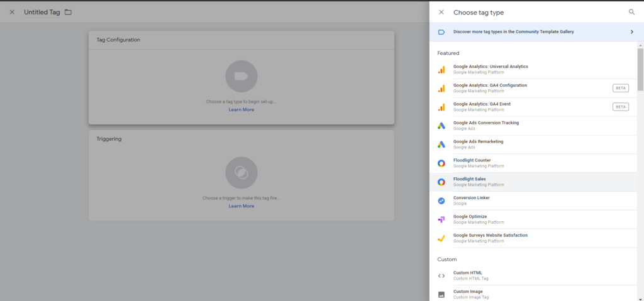Click the tag type list scrollbar thumb
Viewport: 644px width, 301px height.
(640, 69)
